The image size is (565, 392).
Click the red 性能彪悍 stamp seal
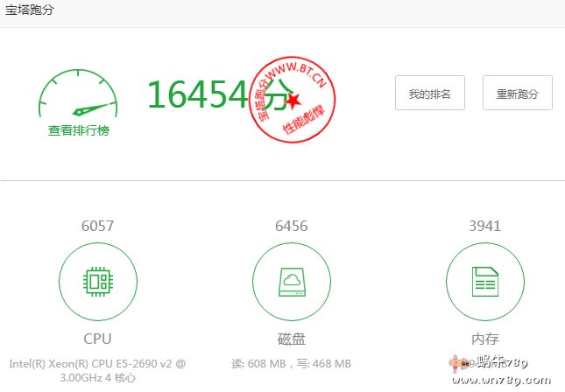click(x=292, y=95)
